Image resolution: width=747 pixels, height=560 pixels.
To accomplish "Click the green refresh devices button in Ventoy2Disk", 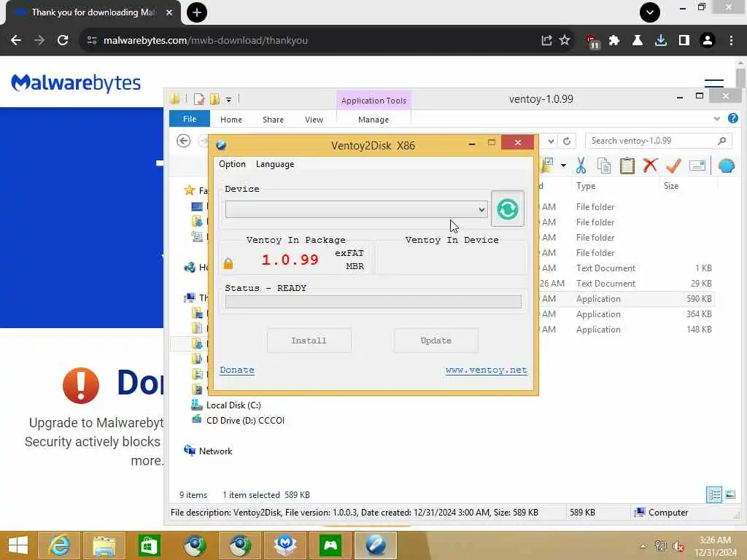I will (x=508, y=209).
